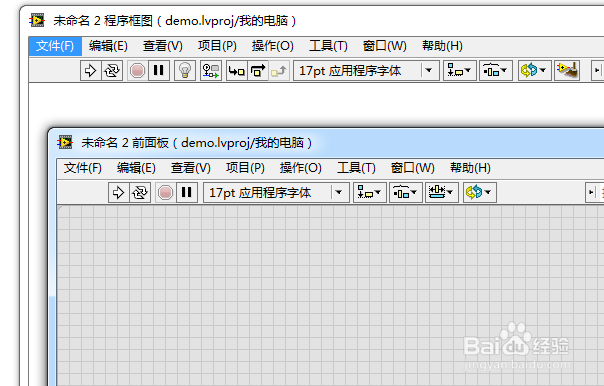Click Pause button in block diagram toolbar
Image resolution: width=604 pixels, height=386 pixels.
pos(159,70)
